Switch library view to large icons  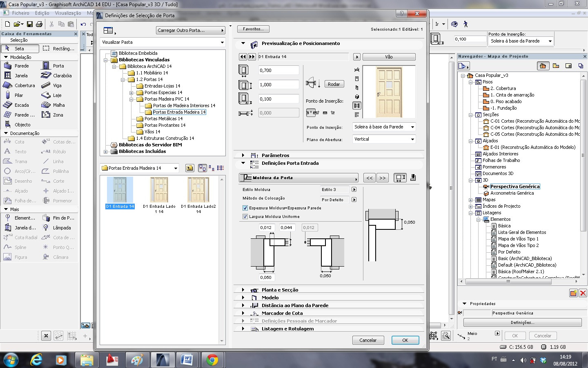click(203, 168)
